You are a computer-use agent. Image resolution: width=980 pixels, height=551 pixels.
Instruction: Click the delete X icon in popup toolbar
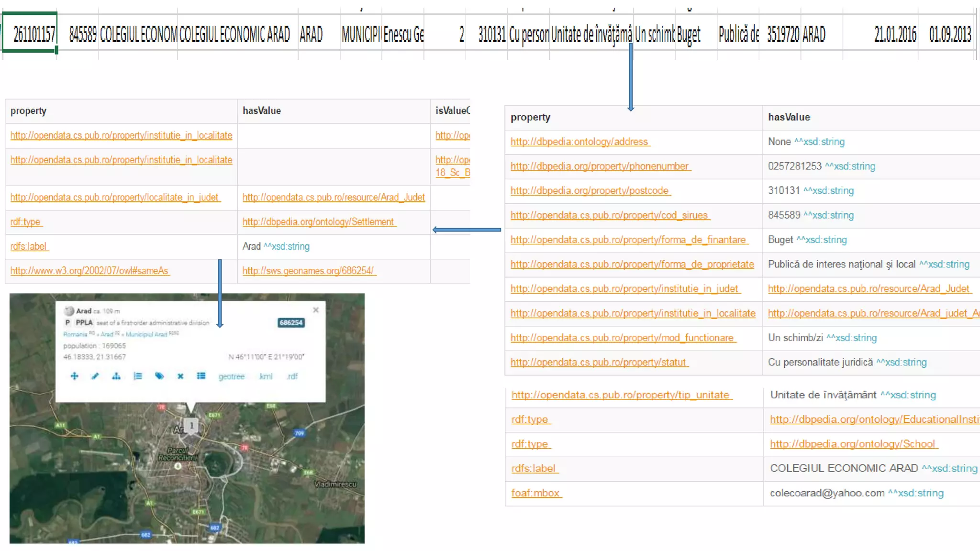click(180, 376)
